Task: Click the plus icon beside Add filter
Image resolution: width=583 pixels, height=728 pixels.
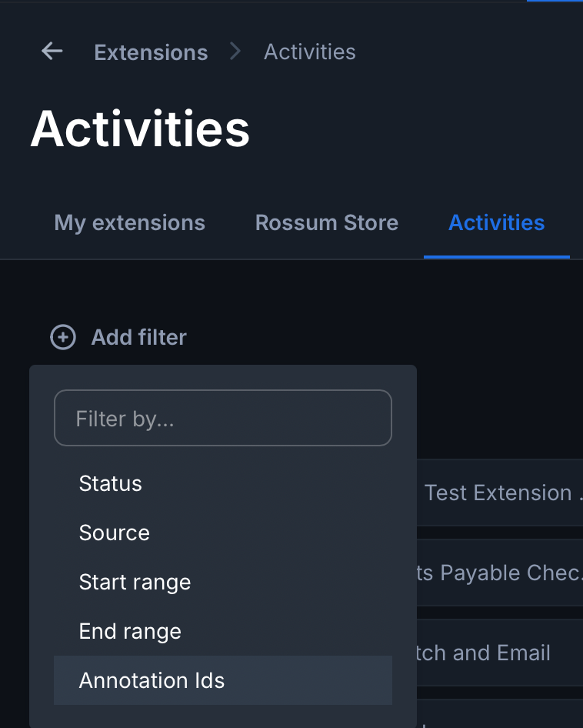Action: 63,337
